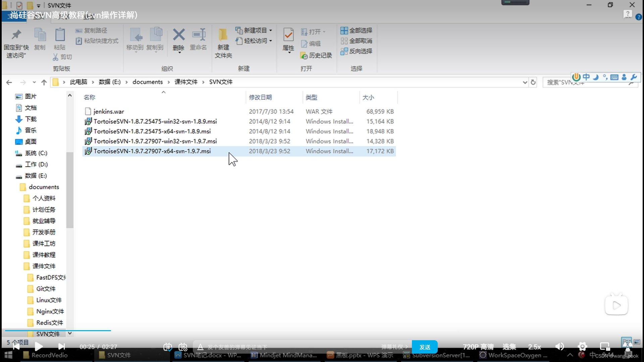Click 课件文件 in the breadcrumb path

point(186,82)
